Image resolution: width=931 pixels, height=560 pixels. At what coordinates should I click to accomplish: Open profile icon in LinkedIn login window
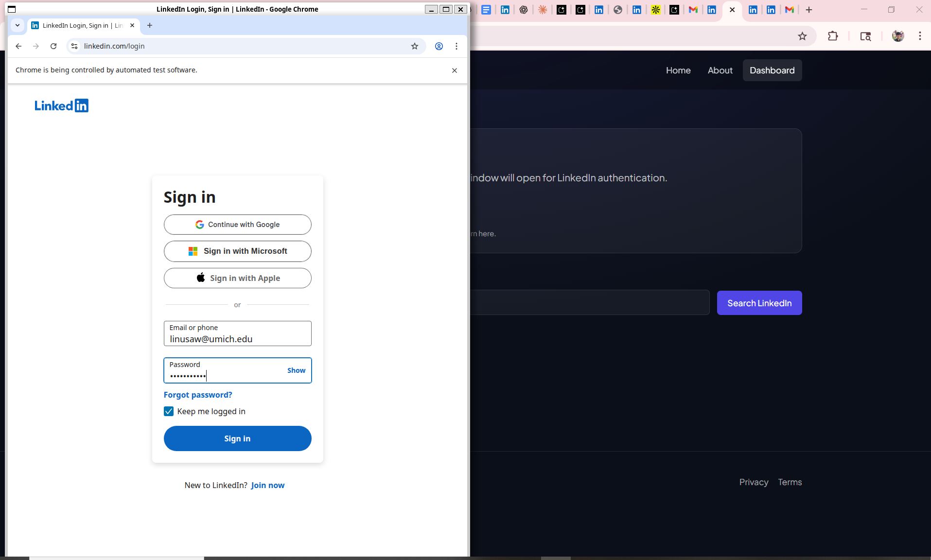click(x=439, y=46)
